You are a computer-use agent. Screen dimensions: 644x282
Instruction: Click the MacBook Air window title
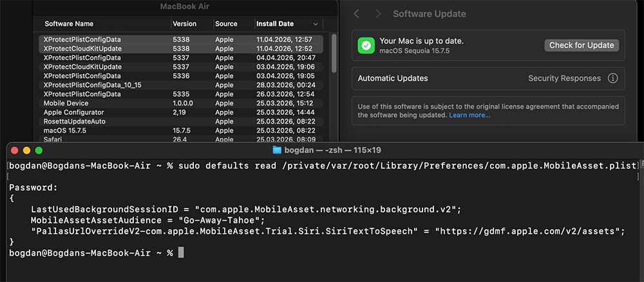tap(184, 6)
